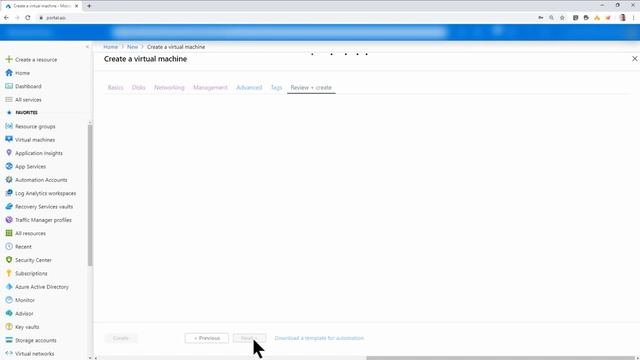The image size is (640, 360).
Task: Open the Dashboard icon in sidebar
Action: point(9,86)
